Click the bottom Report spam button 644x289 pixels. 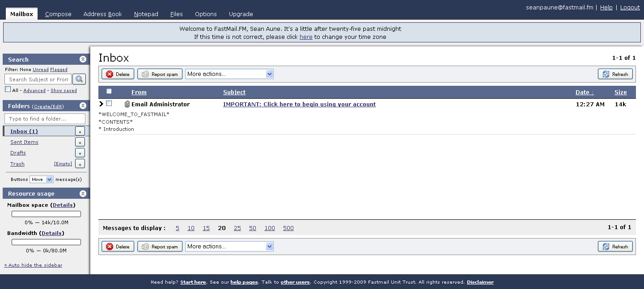pos(160,247)
